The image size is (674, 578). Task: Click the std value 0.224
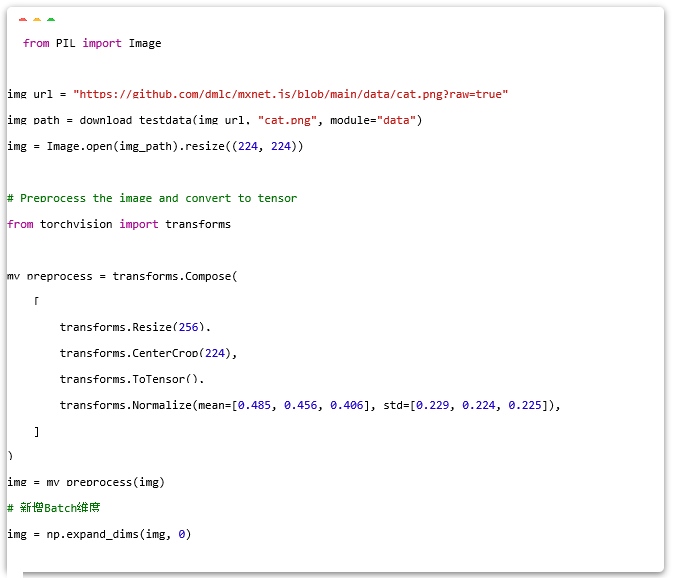[479, 405]
